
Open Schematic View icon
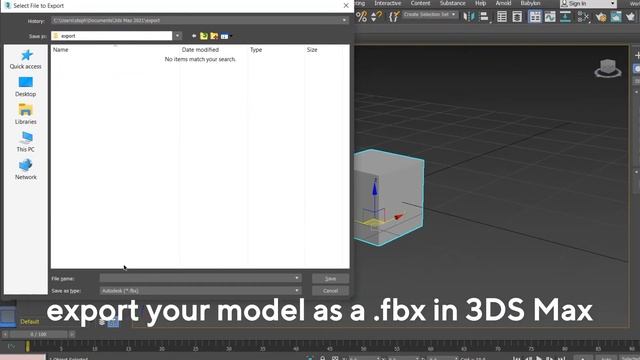pos(565,17)
